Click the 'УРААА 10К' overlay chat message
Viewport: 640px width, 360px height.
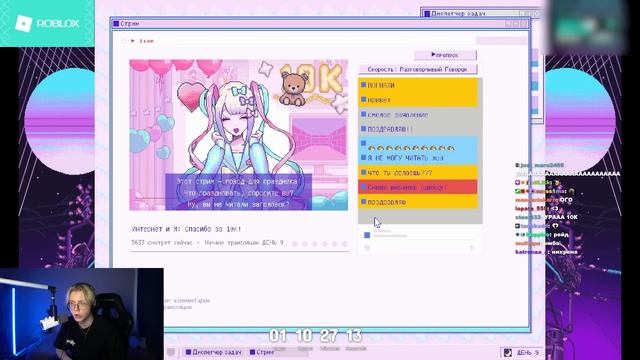[x=561, y=217]
